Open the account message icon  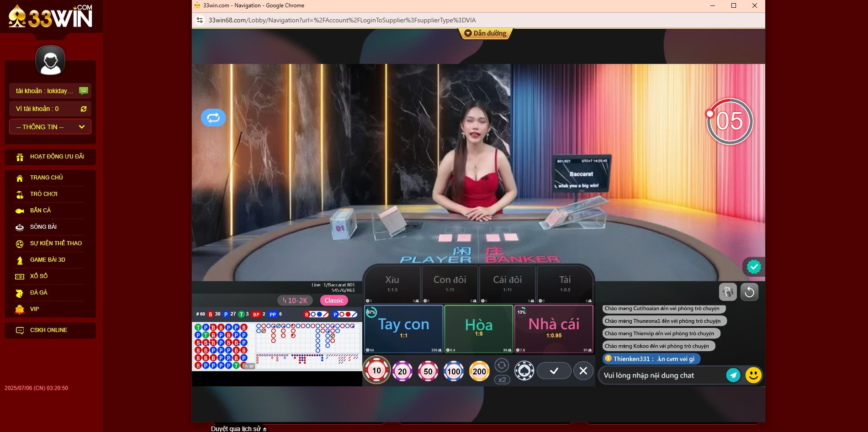(84, 90)
